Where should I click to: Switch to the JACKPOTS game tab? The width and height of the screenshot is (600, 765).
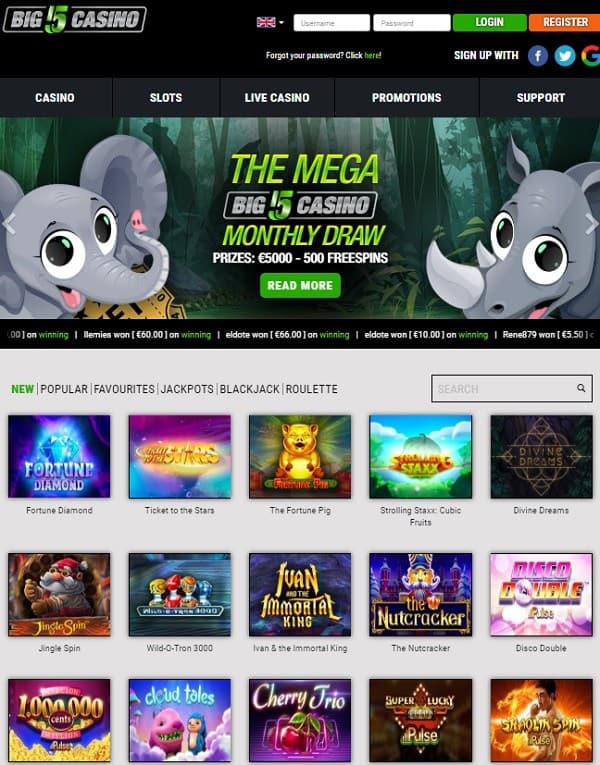point(187,389)
